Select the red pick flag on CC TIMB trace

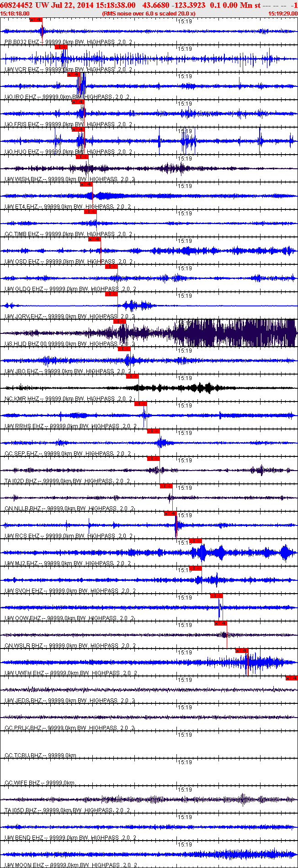click(90, 212)
